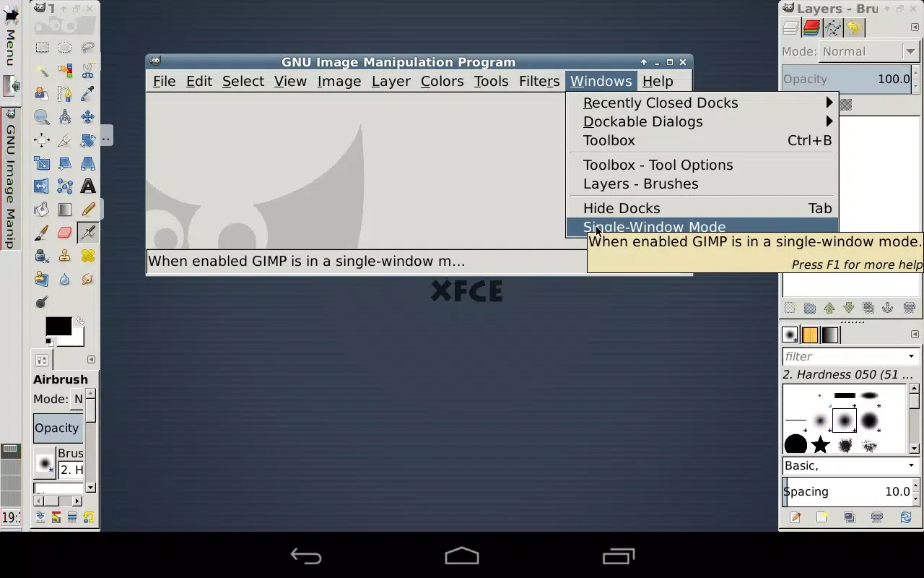Swap foreground and background colors
The image size is (924, 578).
click(80, 322)
